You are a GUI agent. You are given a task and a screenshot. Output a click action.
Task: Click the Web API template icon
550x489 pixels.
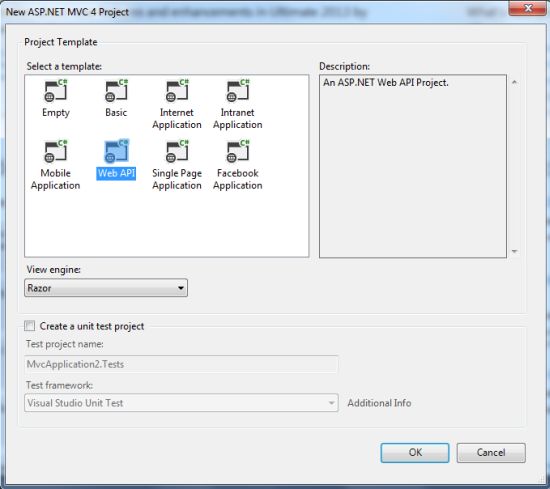(116, 152)
